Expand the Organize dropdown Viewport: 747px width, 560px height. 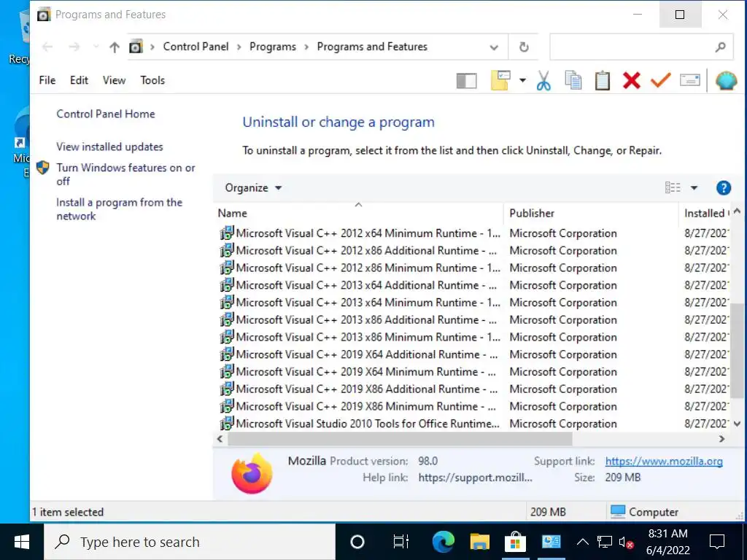point(253,187)
